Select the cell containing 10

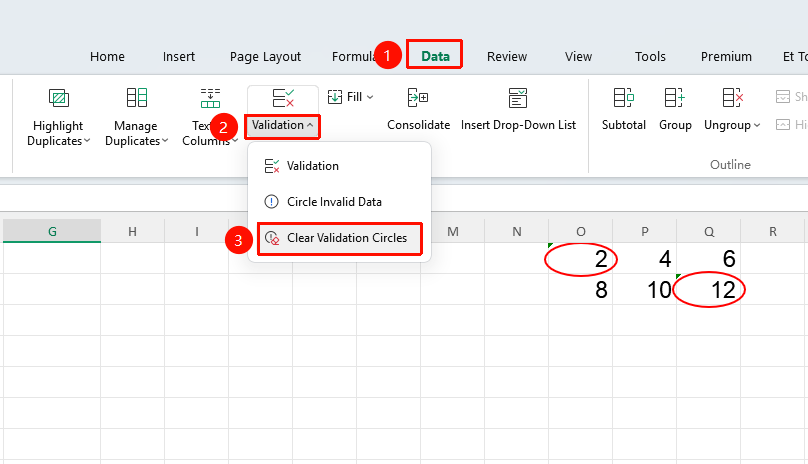point(645,289)
